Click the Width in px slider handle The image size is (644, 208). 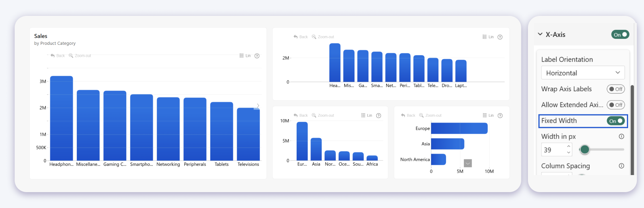[585, 150]
